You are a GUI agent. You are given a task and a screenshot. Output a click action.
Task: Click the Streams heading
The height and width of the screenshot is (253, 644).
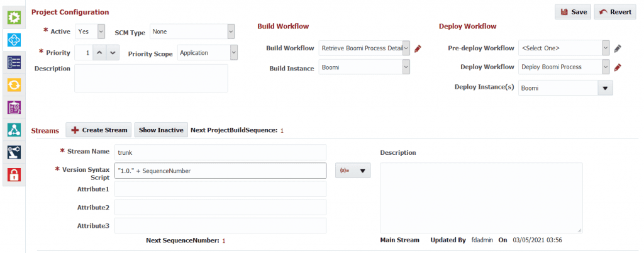pos(45,131)
